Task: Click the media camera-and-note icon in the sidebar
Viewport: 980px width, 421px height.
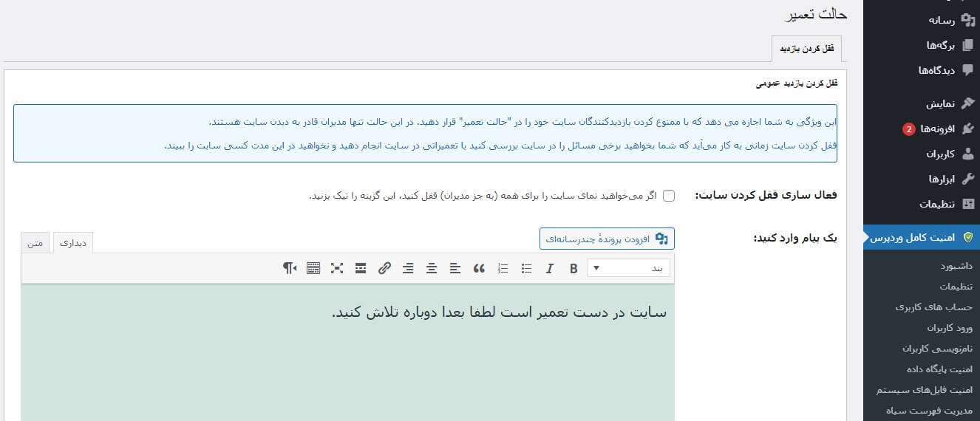Action: pyautogui.click(x=967, y=20)
